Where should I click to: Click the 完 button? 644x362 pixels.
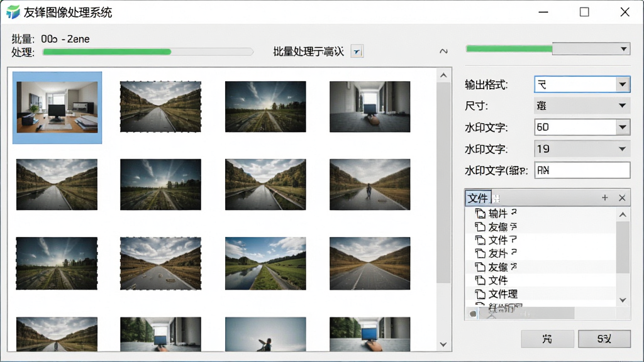[547, 339]
